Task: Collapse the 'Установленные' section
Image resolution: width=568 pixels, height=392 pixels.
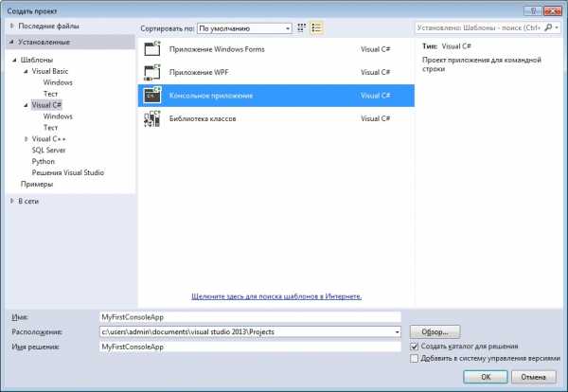Action: (x=12, y=42)
